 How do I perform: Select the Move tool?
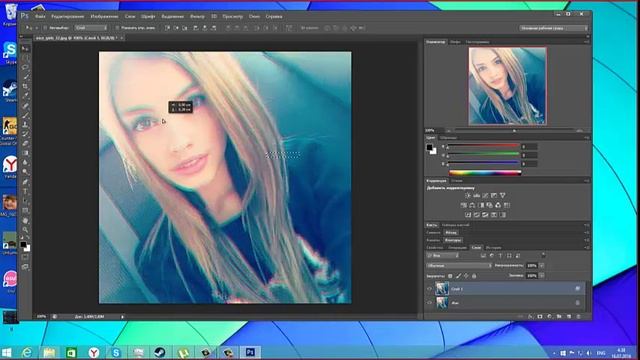coord(25,48)
